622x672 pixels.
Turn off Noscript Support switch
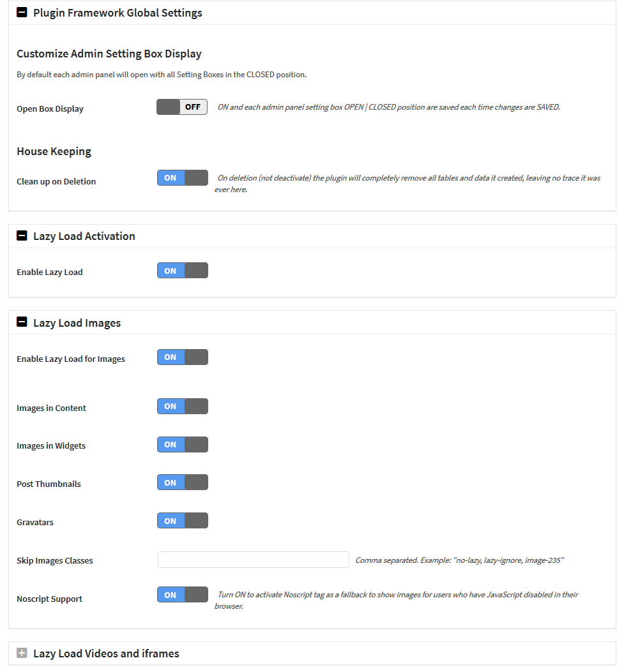[182, 595]
